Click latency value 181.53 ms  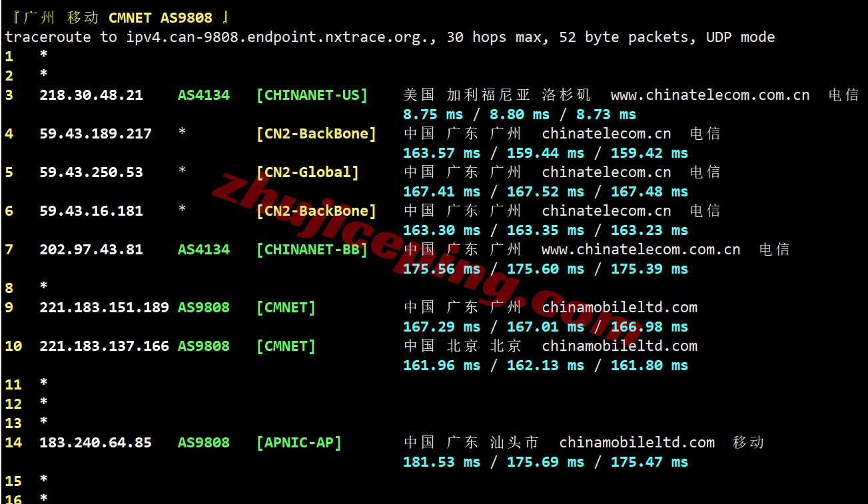pos(442,462)
